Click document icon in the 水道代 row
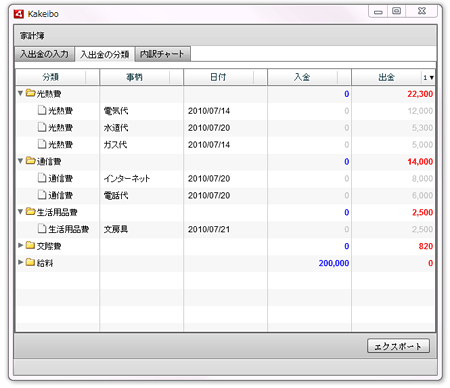 point(42,127)
